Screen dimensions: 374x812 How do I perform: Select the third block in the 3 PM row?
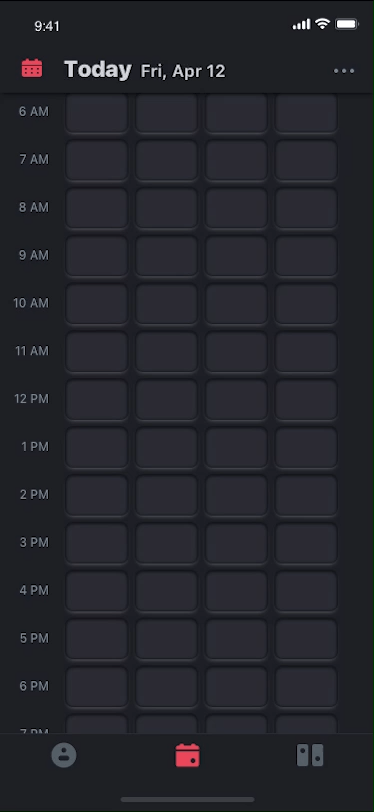click(x=236, y=543)
